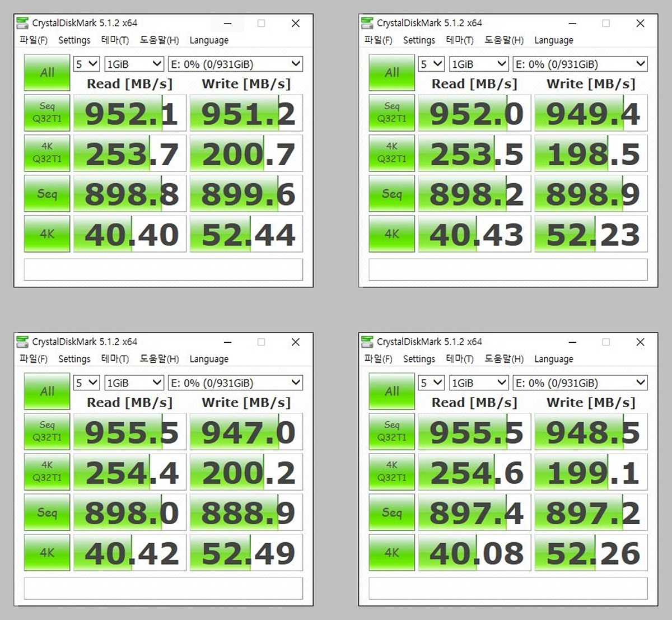
Task: Start Seq Q32T1 test in top-left window
Action: tap(47, 113)
